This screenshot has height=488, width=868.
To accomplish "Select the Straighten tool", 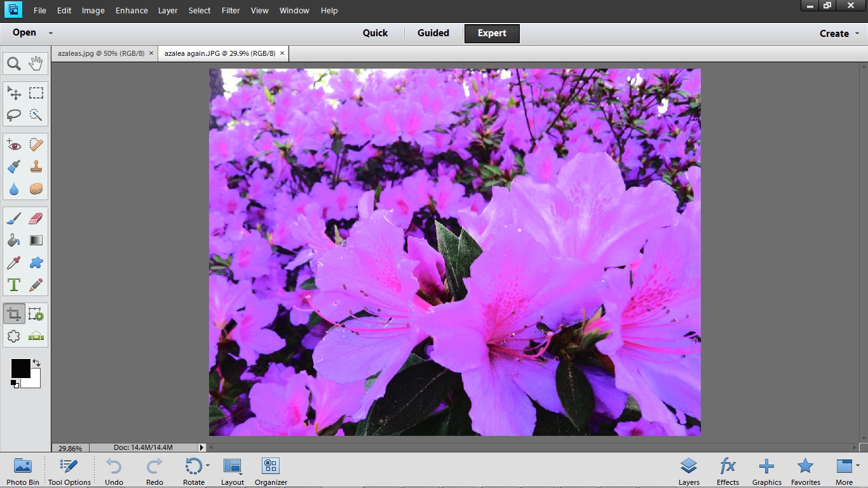I will (x=36, y=335).
